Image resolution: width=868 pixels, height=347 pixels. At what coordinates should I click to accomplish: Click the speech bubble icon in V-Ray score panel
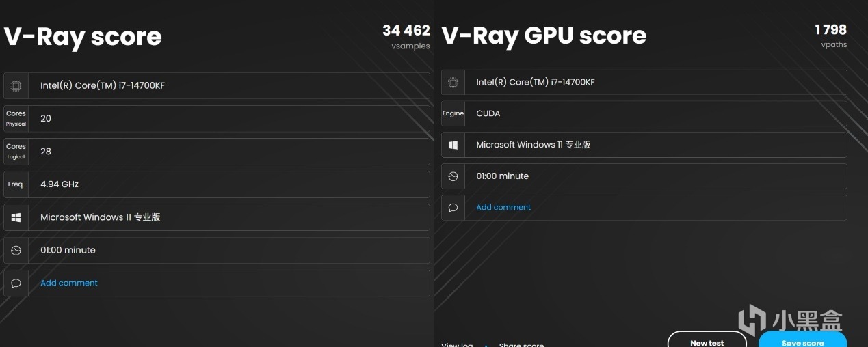[16, 283]
